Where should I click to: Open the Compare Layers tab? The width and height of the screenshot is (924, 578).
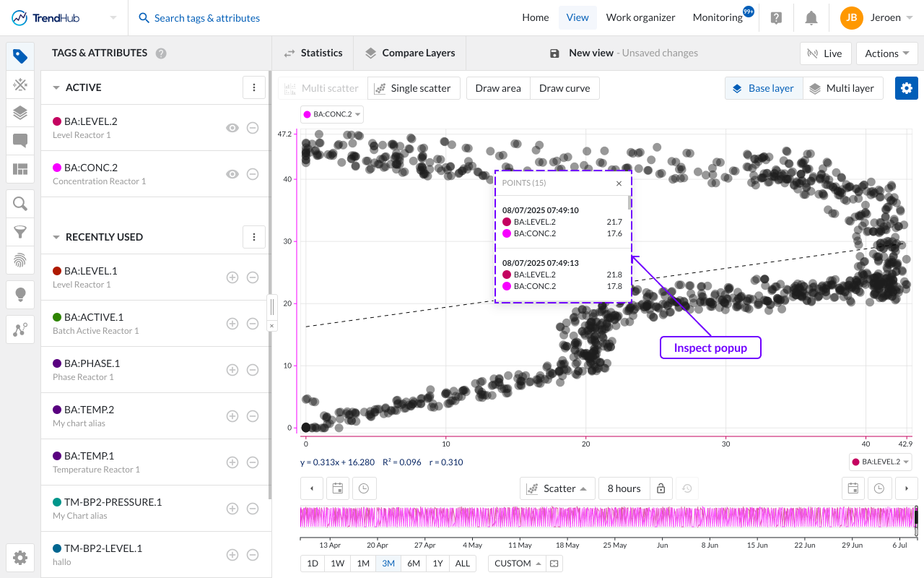[410, 53]
